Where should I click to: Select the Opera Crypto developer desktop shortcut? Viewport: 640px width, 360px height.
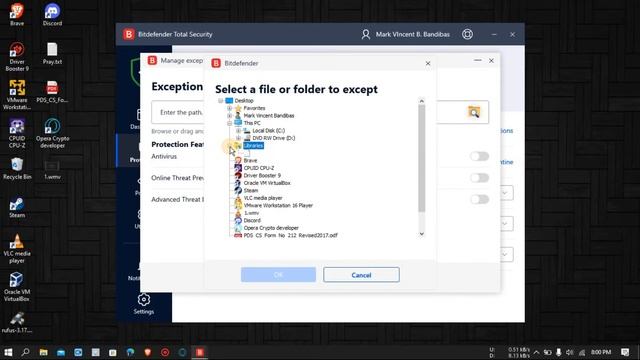point(52,133)
